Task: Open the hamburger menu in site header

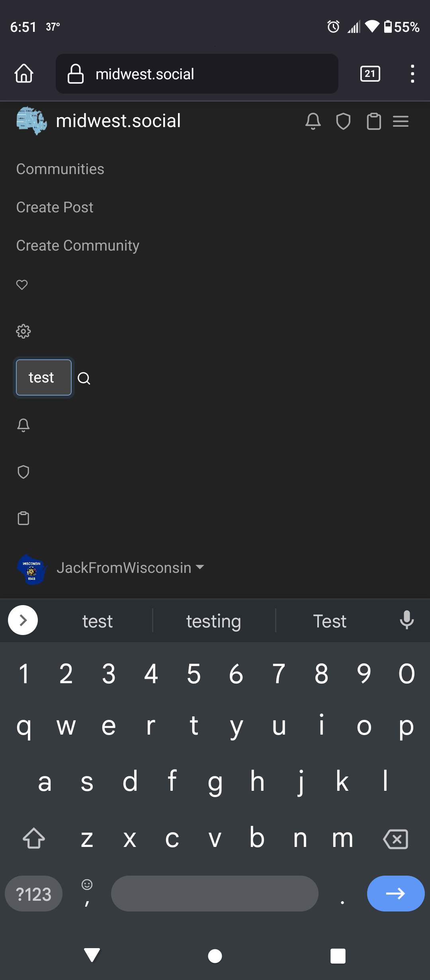Action: point(401,122)
